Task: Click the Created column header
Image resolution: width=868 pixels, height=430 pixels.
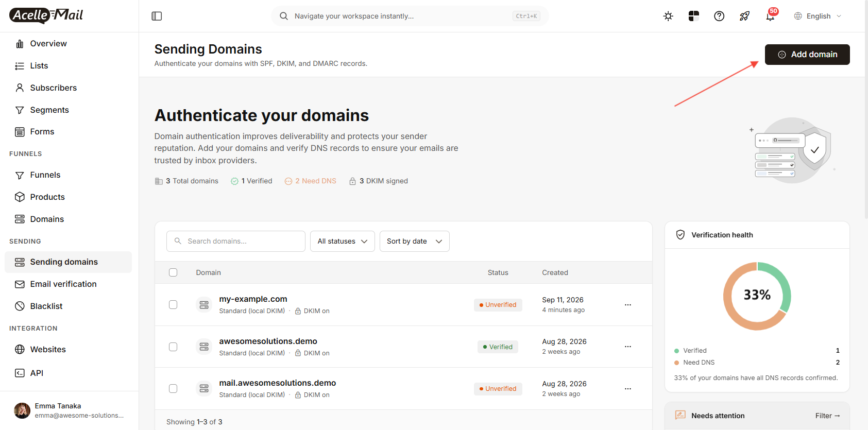Action: (555, 272)
